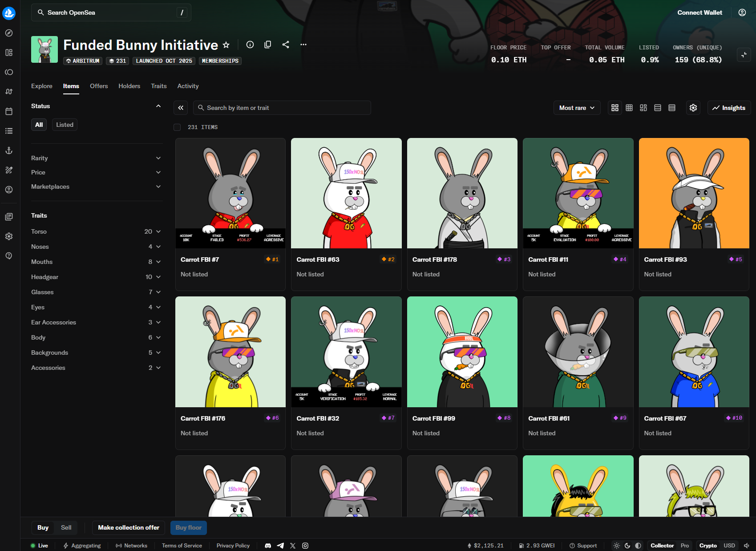Image resolution: width=756 pixels, height=551 pixels.
Task: Expand the Backgrounds trait list
Action: [96, 352]
